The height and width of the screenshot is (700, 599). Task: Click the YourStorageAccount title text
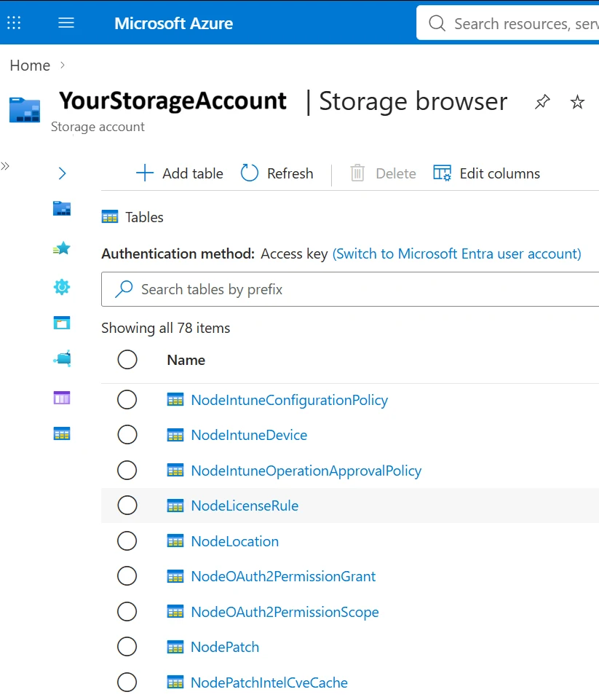point(173,101)
